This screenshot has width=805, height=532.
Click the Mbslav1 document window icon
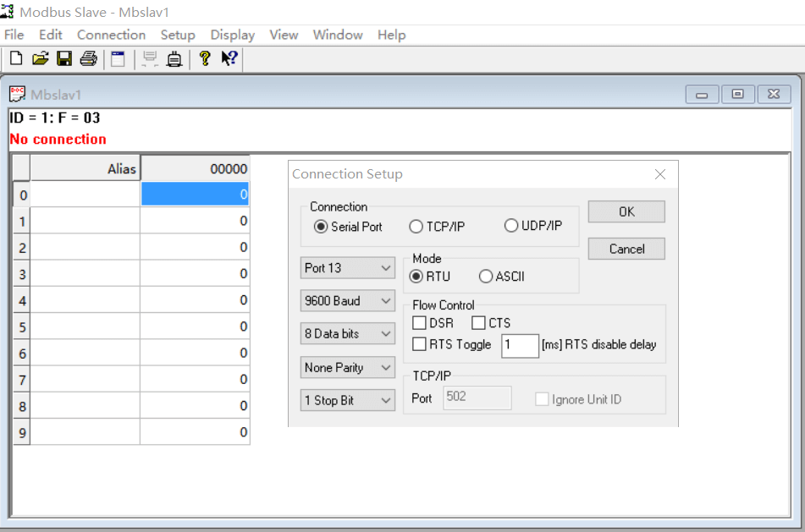click(18, 94)
